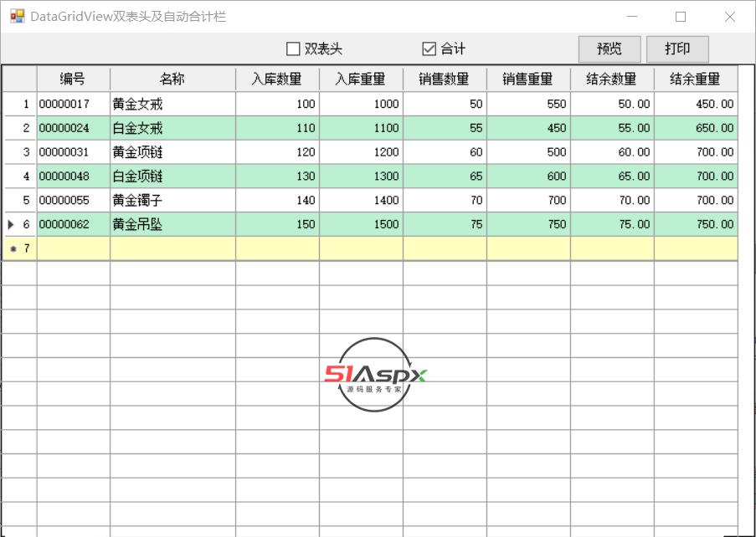This screenshot has width=756, height=537.
Task: Close the DataGridView window
Action: (729, 17)
